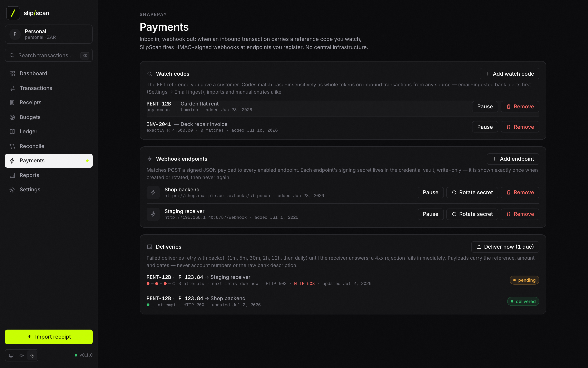This screenshot has width=588, height=368.
Task: Click Deliver now (1 due) button
Action: pyautogui.click(x=505, y=247)
